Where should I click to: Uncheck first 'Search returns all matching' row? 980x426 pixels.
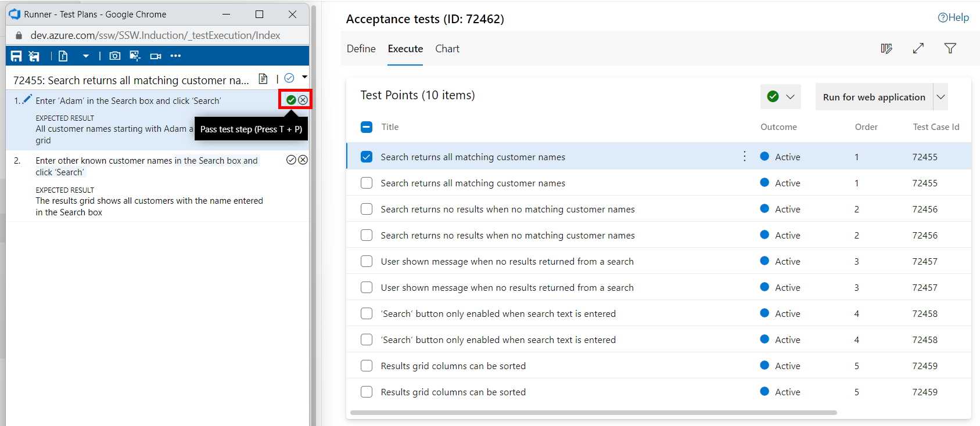coord(367,157)
